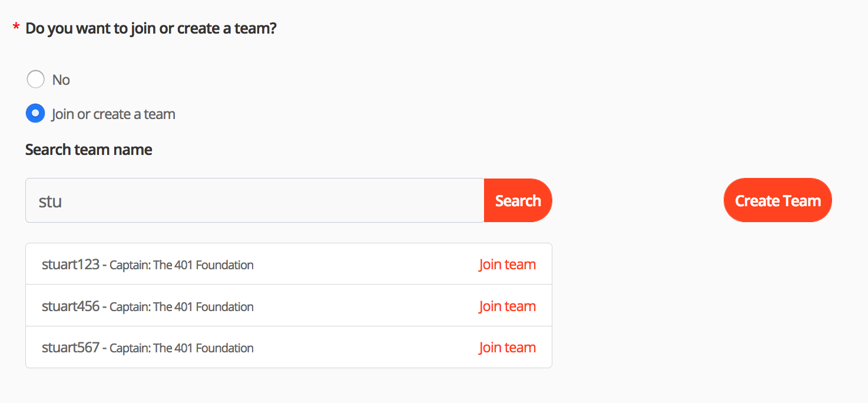Click the red required asterisk
868x403 pixels.
pyautogui.click(x=16, y=28)
